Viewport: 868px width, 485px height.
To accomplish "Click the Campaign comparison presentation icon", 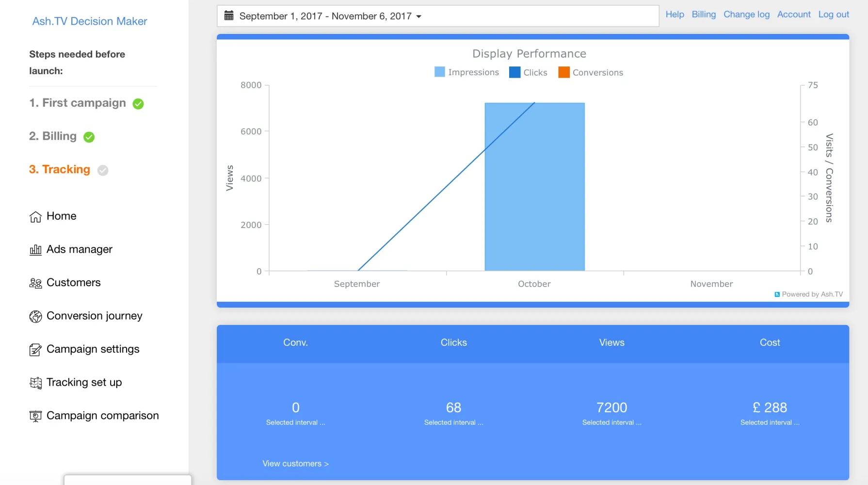I will pos(35,416).
